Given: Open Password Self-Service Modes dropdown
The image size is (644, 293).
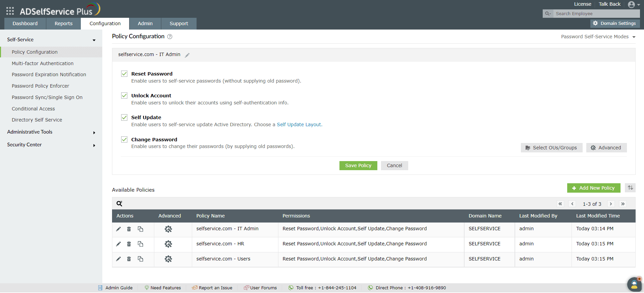Looking at the screenshot, I should pyautogui.click(x=598, y=37).
